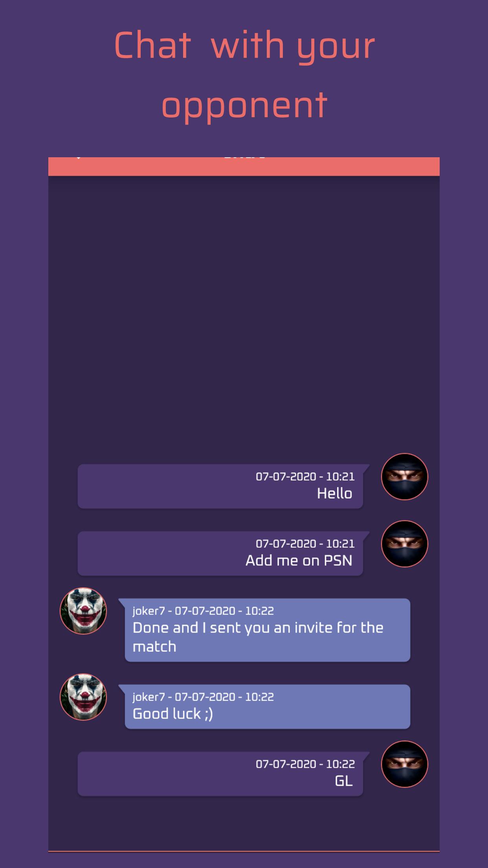Select the GL message bubble
The image size is (488, 868).
tap(224, 774)
